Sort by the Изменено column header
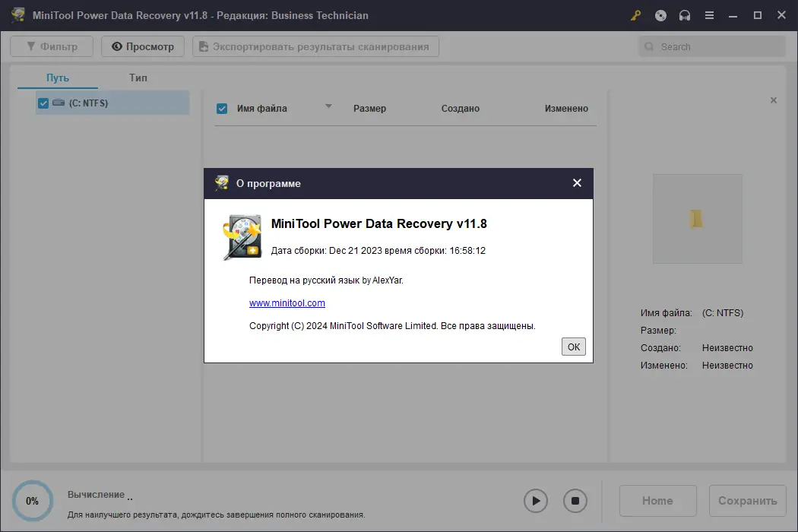This screenshot has width=798, height=532. (566, 109)
